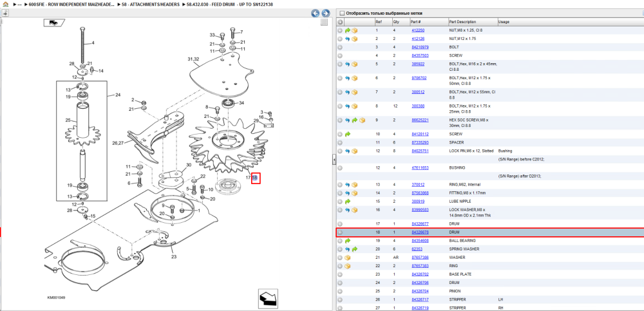The height and width of the screenshot is (311, 644).
Task: Click 'PINION' description text
Action: pos(455,291)
